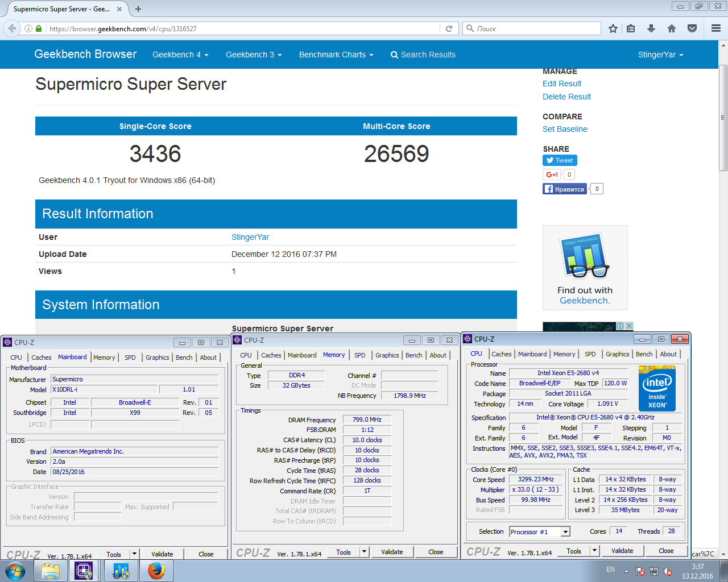The width and height of the screenshot is (728, 582).
Task: Open CPU tab in CPU-Z Mainboard window
Action: tap(16, 357)
